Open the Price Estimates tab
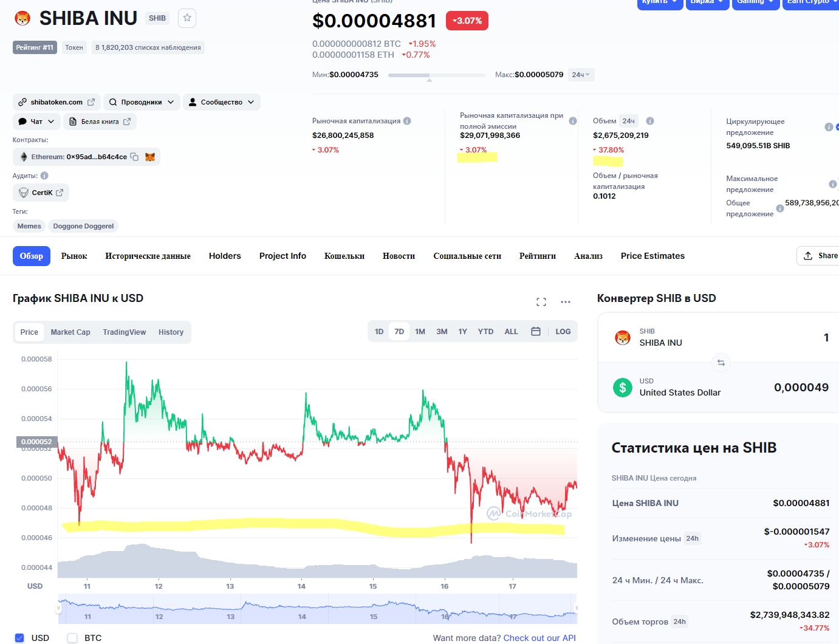The height and width of the screenshot is (644, 839). coord(652,256)
